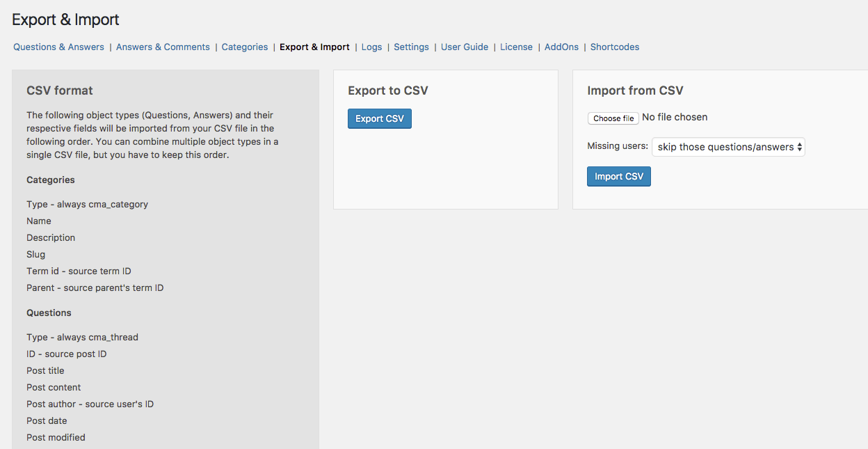Click the Export CSV button

click(x=379, y=119)
